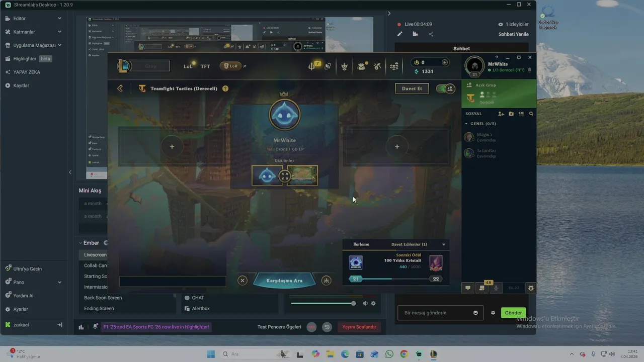Open the League client store coins icon
The image size is (644, 362).
click(394, 66)
